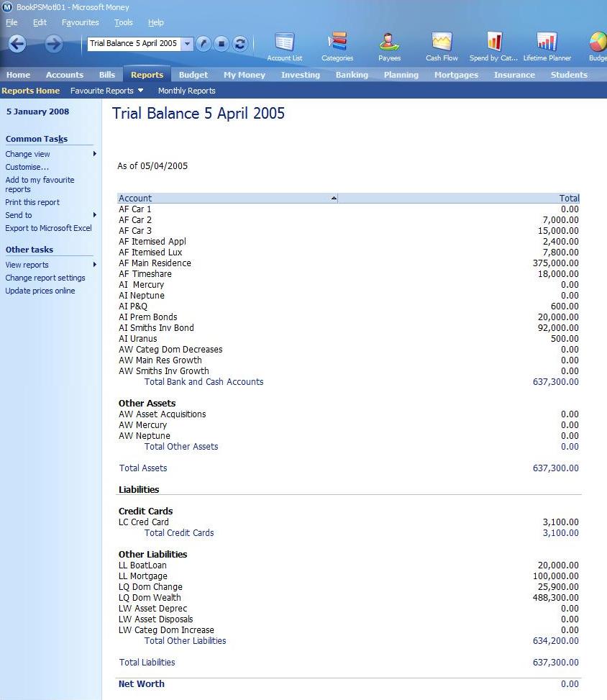607x700 pixels.
Task: Click the Reports Home link
Action: pyautogui.click(x=30, y=91)
